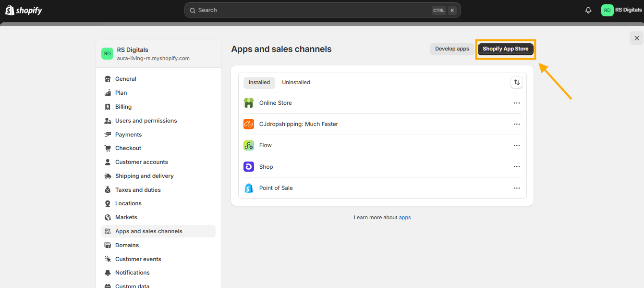Screen dimensions: 644x288
Task: Click the Checkout cart icon in sidebar
Action: tap(108, 148)
